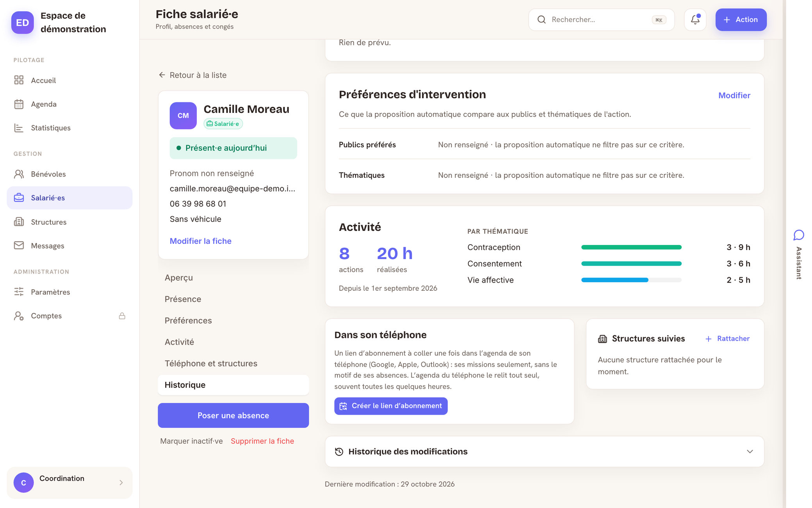This screenshot has height=508, width=812.
Task: Click the Structures building icon in sidebar
Action: pos(19,222)
